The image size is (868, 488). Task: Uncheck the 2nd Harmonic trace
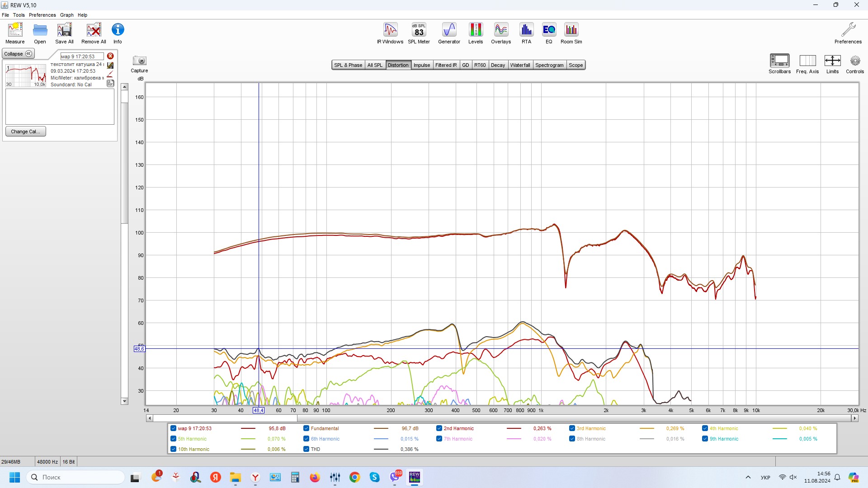pyautogui.click(x=439, y=428)
